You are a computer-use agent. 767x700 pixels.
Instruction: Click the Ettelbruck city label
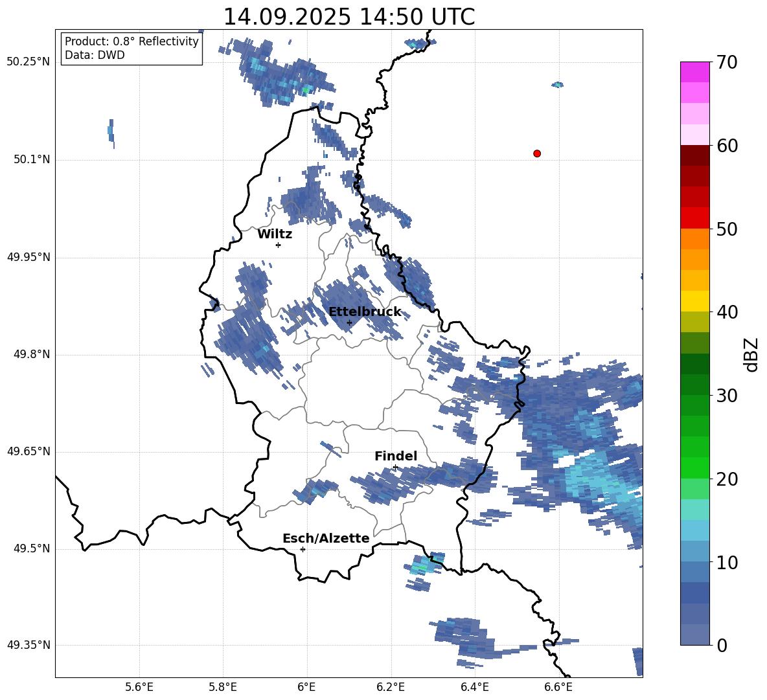pos(365,312)
